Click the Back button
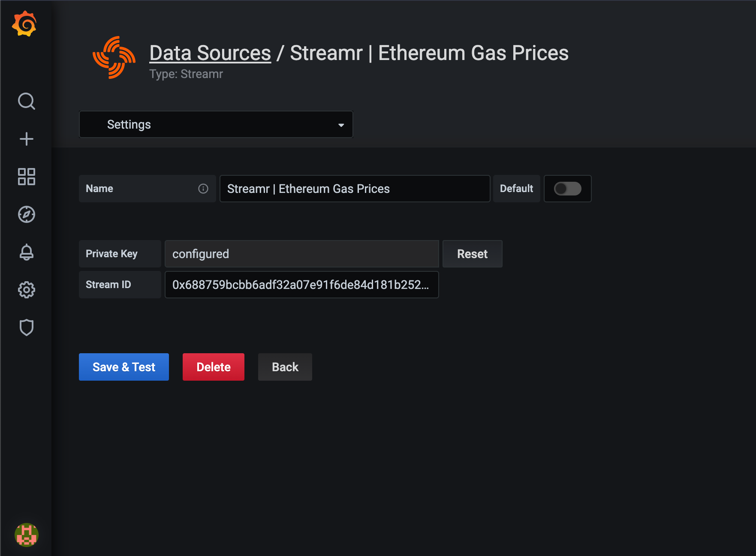Image resolution: width=756 pixels, height=556 pixels. coord(285,367)
